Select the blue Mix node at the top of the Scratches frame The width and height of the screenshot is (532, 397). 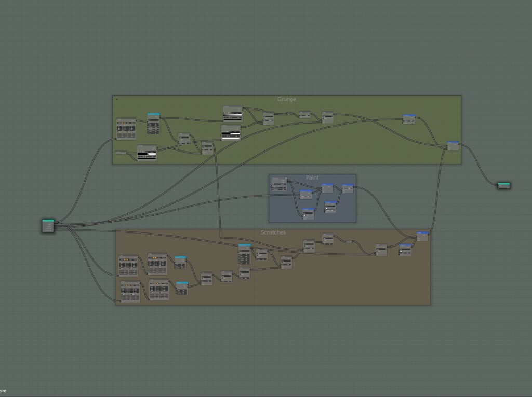pyautogui.click(x=422, y=232)
